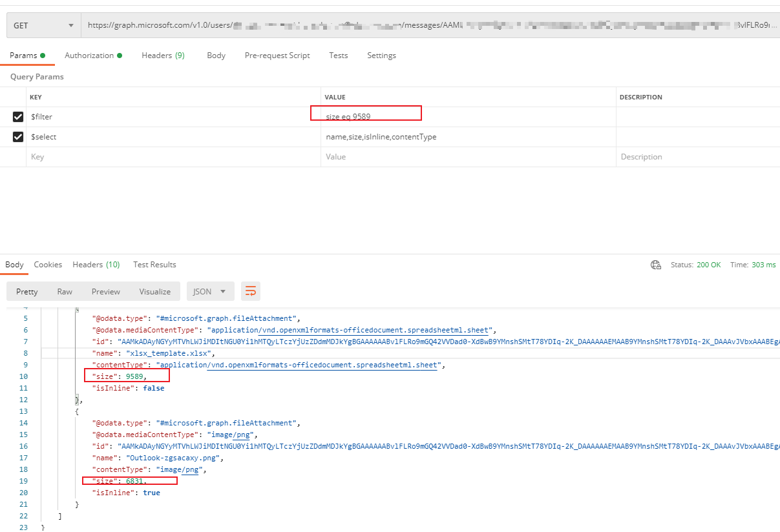Click the response Cookies tab
Image resolution: width=780 pixels, height=532 pixels.
coord(48,264)
